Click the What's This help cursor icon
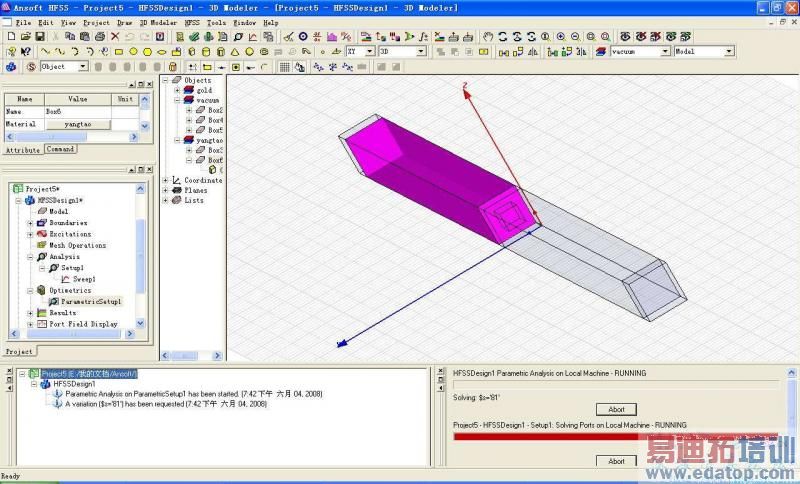The height and width of the screenshot is (484, 800). 26,52
